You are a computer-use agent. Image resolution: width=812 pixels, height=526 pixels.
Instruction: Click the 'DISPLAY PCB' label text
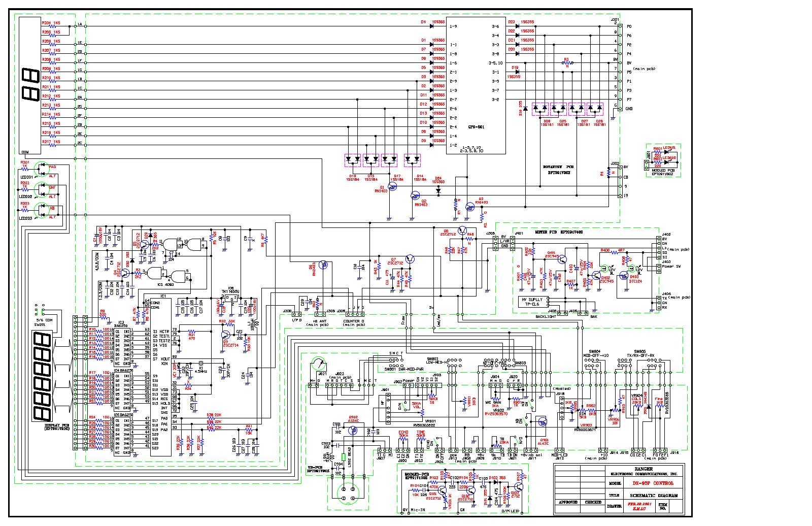[x=57, y=425]
